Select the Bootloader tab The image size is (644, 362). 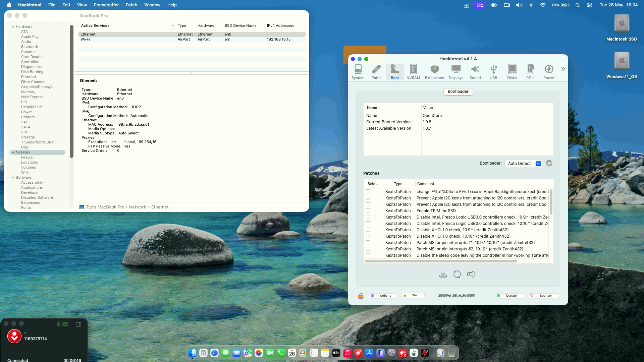click(x=458, y=92)
